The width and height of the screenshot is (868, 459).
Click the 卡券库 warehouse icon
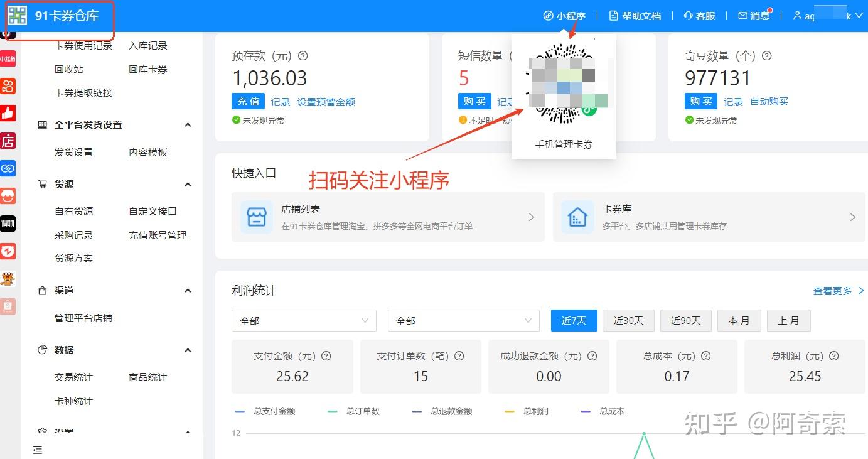point(577,217)
